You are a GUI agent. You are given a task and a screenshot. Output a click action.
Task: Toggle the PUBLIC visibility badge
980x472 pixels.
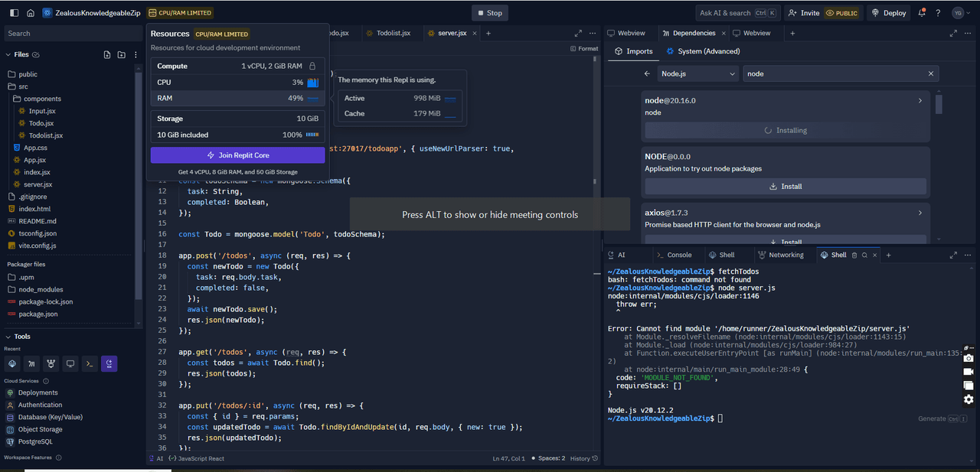[x=841, y=13]
